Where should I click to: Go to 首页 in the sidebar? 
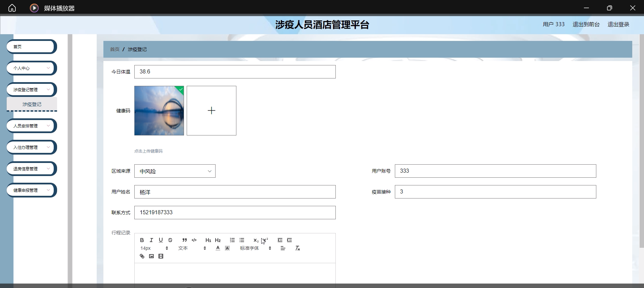click(x=32, y=47)
